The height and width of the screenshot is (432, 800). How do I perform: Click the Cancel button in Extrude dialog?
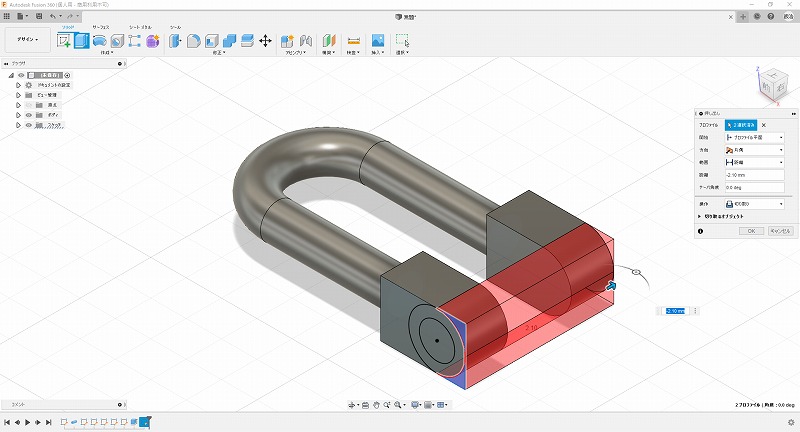pyautogui.click(x=780, y=231)
